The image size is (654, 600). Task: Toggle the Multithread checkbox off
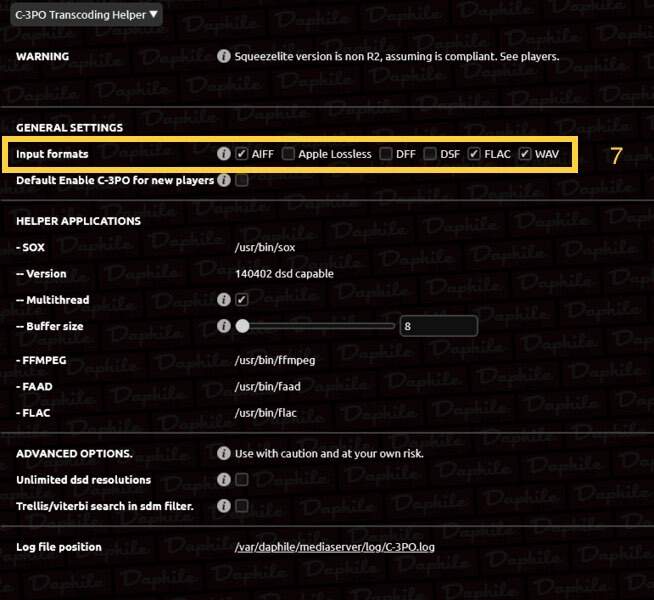[x=242, y=299]
